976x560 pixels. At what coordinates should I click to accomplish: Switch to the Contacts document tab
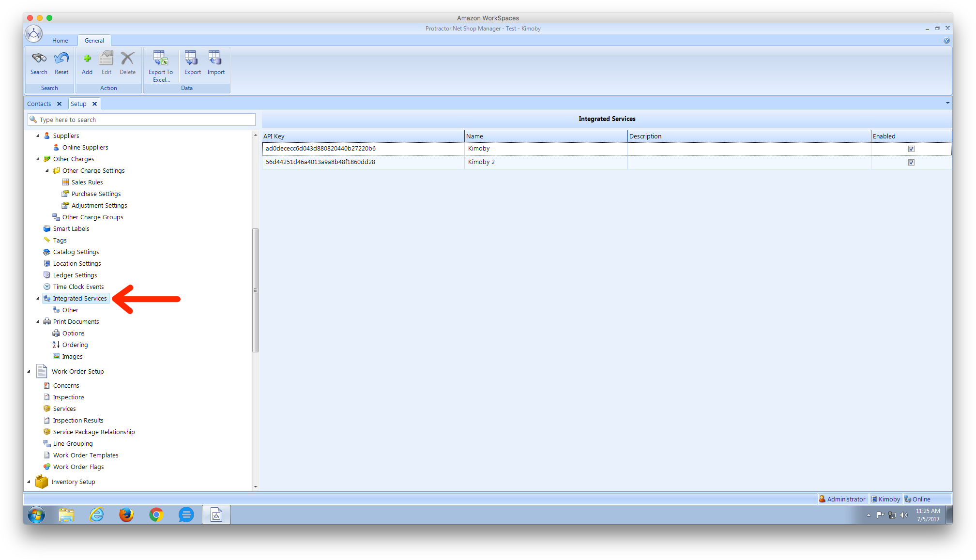pos(39,104)
